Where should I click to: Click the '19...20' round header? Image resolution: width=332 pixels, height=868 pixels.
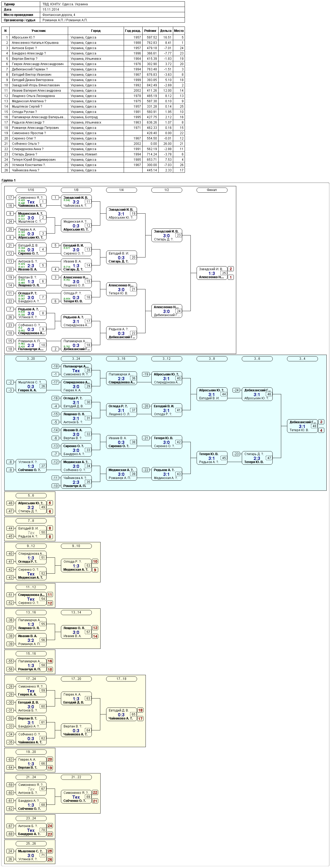click(x=31, y=752)
